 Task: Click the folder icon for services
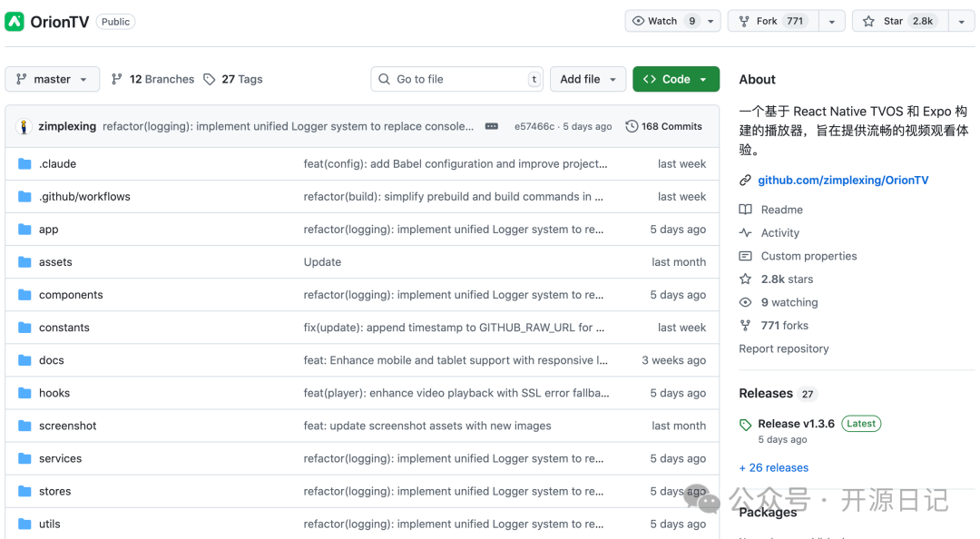point(25,458)
